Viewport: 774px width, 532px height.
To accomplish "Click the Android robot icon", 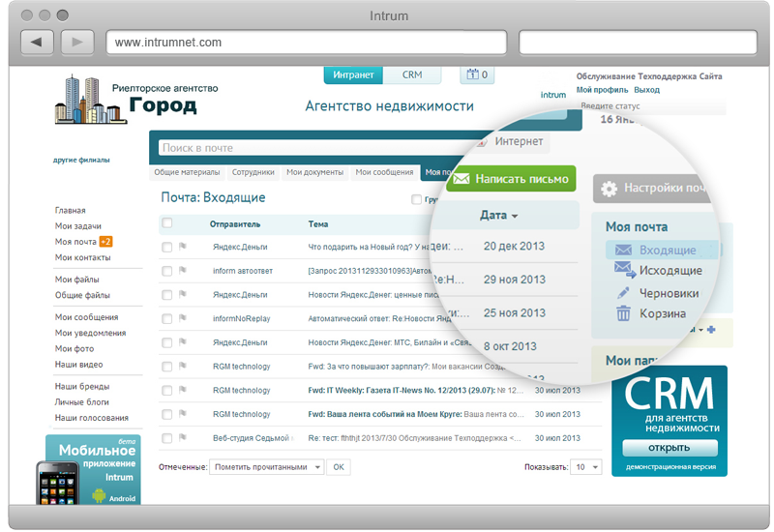I will (100, 495).
